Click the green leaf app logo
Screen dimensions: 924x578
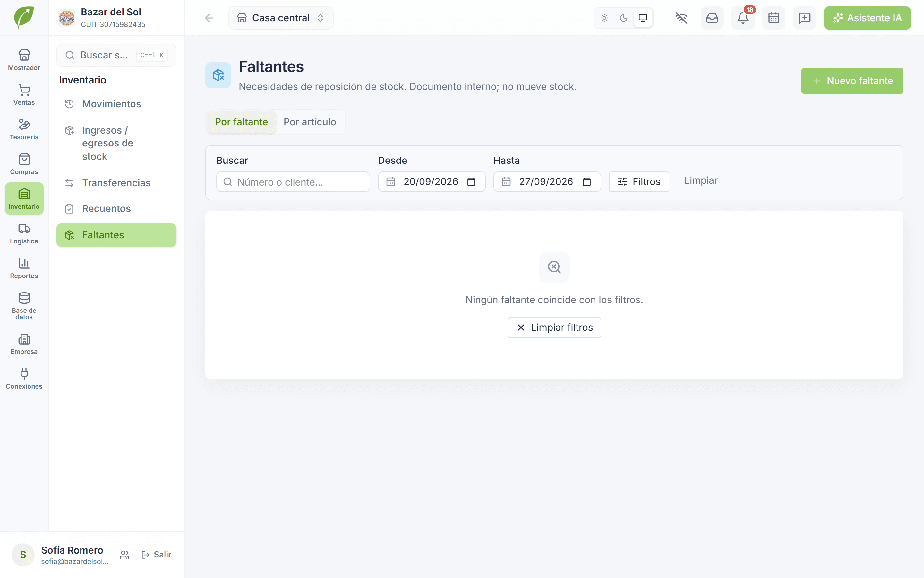click(24, 18)
